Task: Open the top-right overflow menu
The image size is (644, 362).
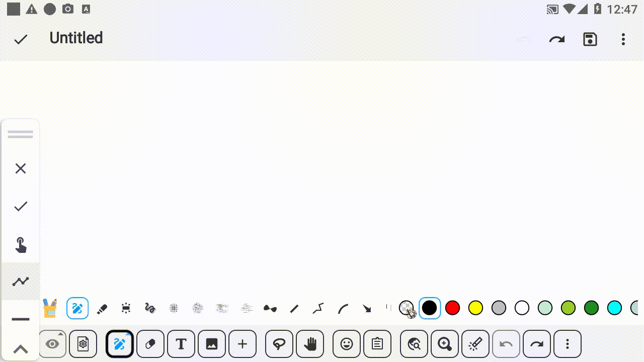Action: tap(623, 39)
